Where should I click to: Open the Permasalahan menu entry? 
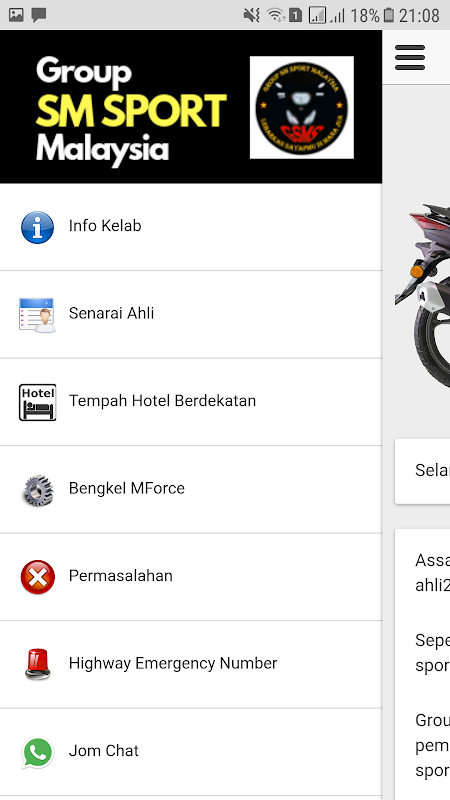(191, 577)
